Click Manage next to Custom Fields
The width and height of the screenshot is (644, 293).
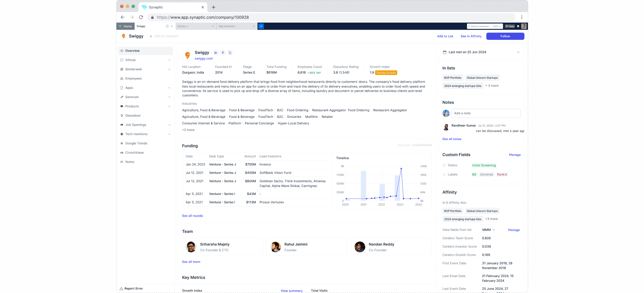point(514,155)
